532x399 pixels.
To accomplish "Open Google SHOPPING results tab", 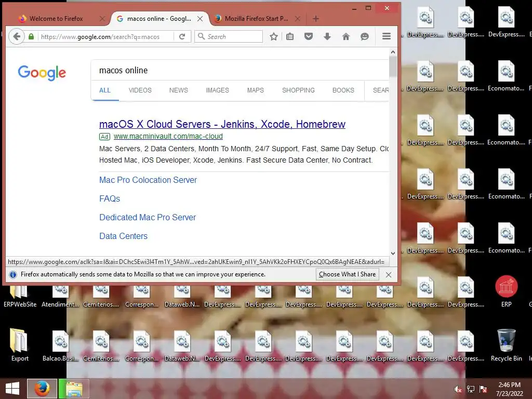I will (x=298, y=90).
